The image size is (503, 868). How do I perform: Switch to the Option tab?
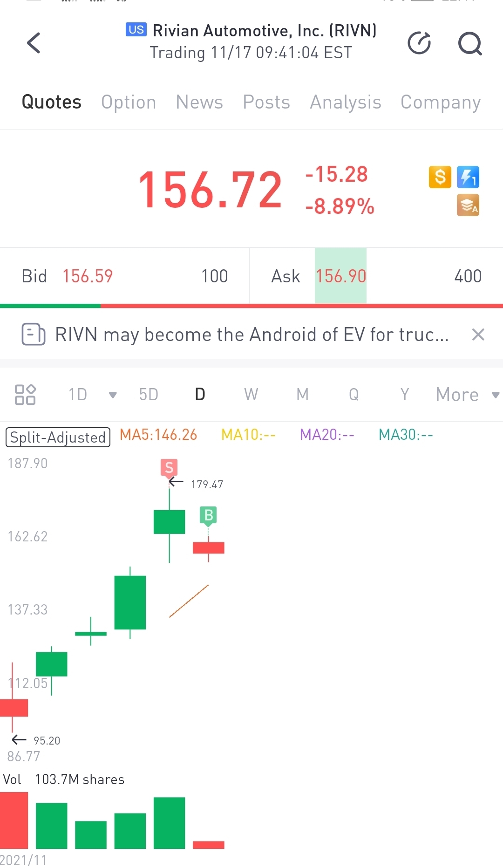click(x=129, y=102)
